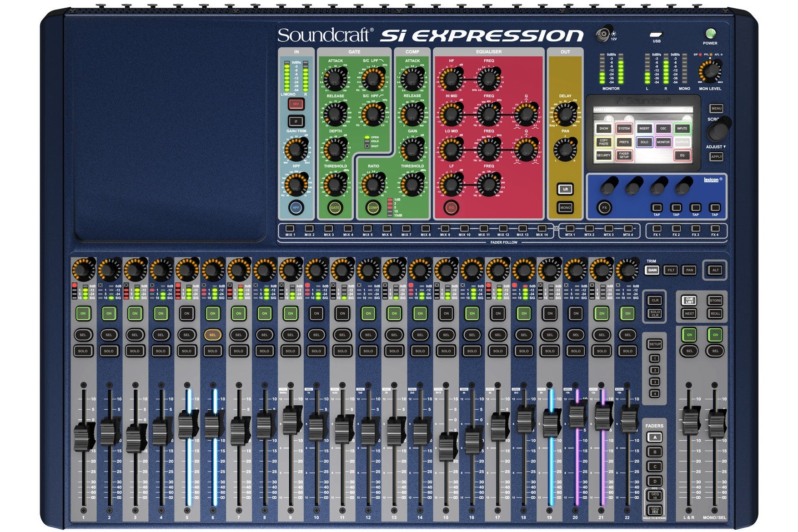Hit the SOLO CLR button
The height and width of the screenshot is (532, 798).
coord(655,313)
